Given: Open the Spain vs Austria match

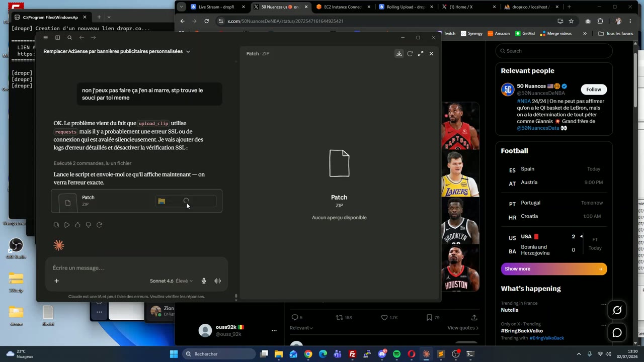Looking at the screenshot, I should tap(554, 175).
